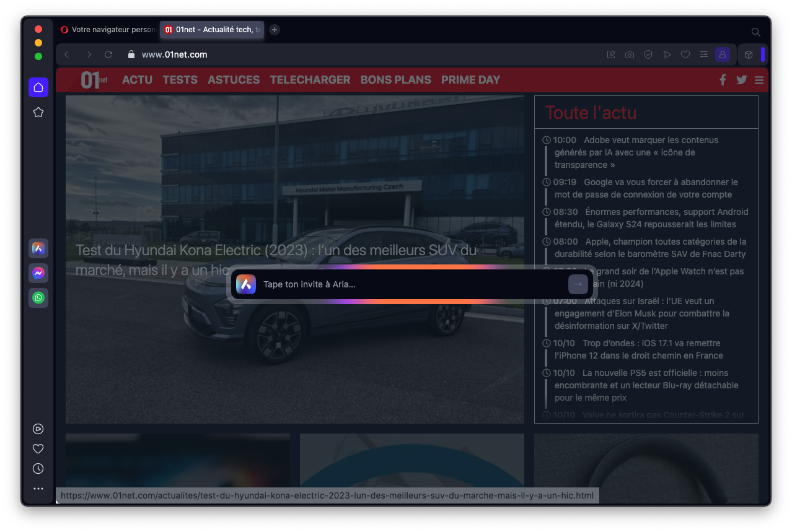Search tabs with the magnifier icon
Viewport: 792px width, 532px height.
[x=755, y=32]
